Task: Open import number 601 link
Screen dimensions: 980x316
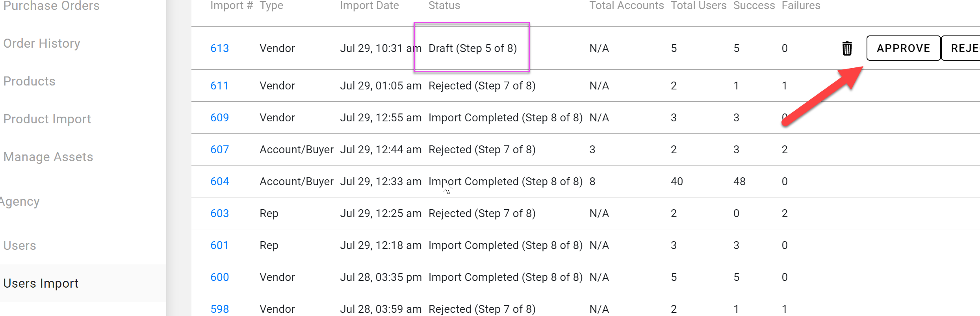Action: click(x=219, y=245)
